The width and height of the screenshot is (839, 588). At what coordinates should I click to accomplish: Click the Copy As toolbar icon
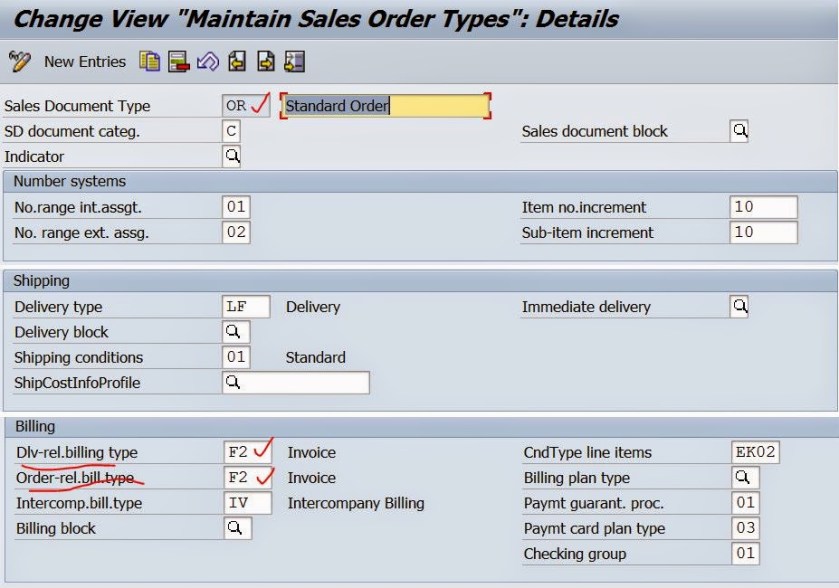coord(150,62)
